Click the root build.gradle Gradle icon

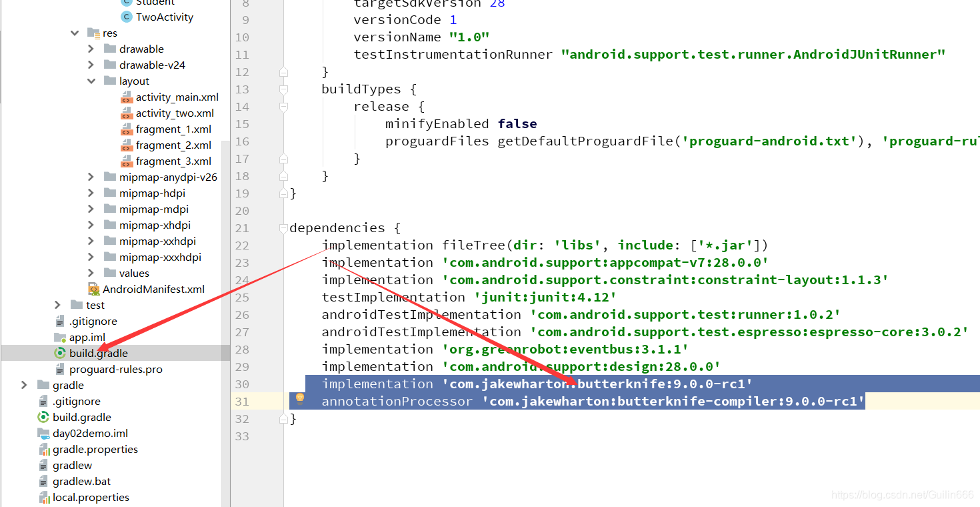pyautogui.click(x=43, y=418)
